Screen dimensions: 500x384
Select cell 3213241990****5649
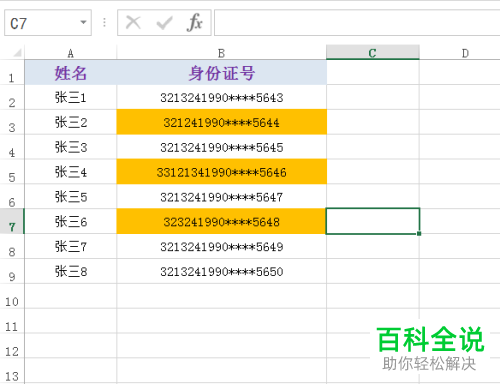pyautogui.click(x=222, y=246)
